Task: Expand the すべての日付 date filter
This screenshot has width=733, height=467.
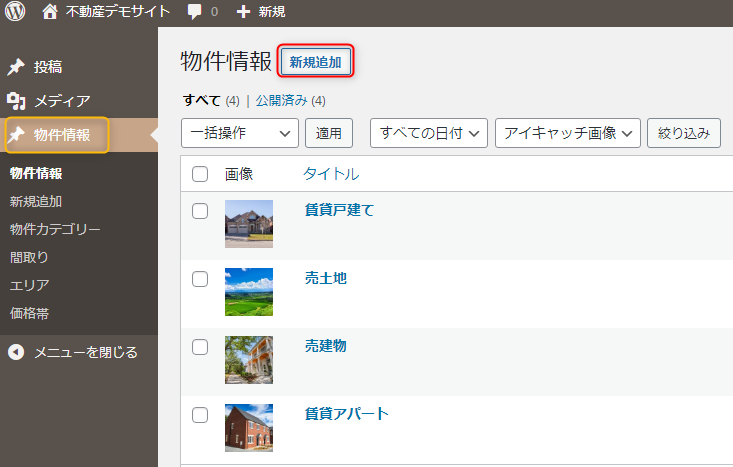Action: pos(428,133)
